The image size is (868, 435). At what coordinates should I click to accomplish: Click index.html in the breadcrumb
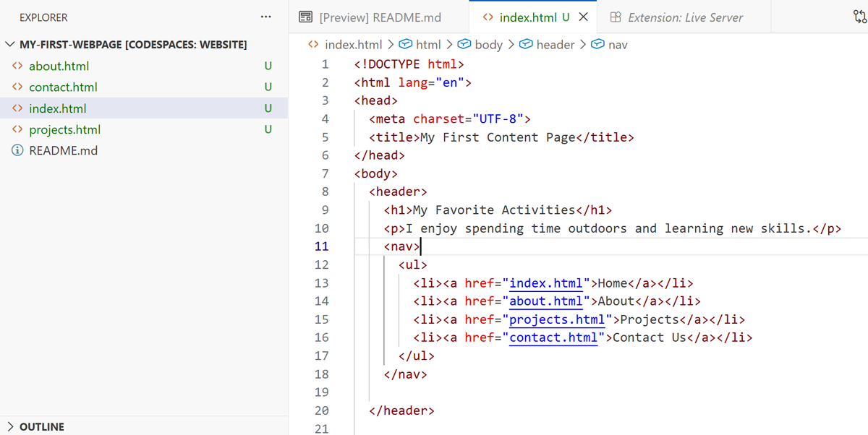[353, 45]
